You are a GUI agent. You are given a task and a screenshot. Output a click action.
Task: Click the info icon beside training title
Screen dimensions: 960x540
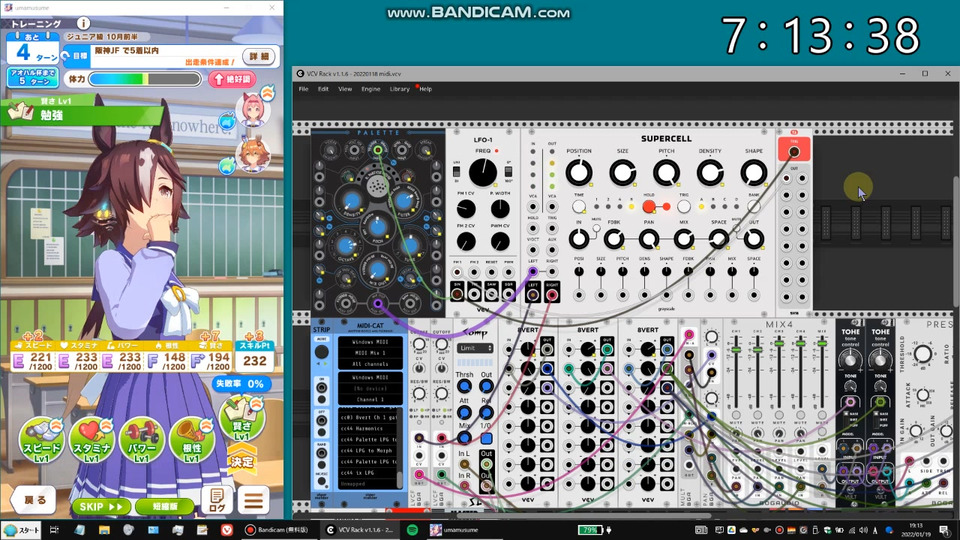[83, 23]
